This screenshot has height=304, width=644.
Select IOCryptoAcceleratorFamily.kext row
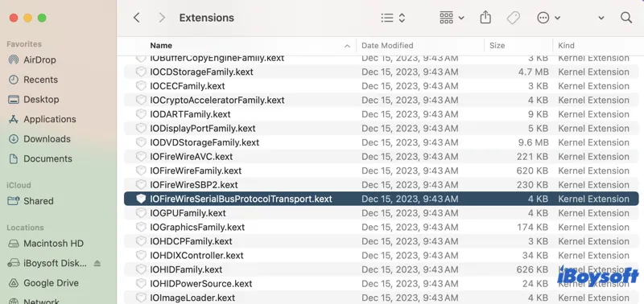[x=382, y=100]
